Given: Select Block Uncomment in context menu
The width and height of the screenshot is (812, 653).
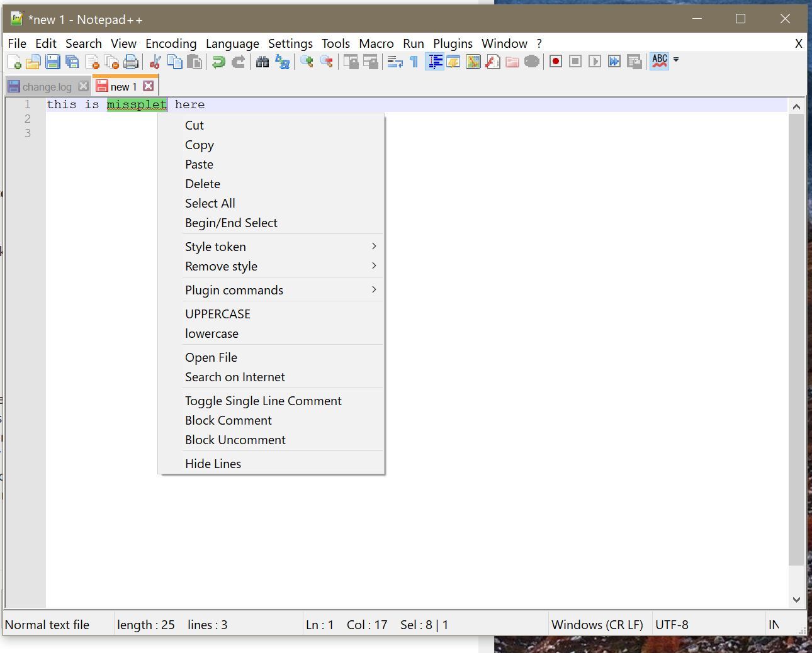Looking at the screenshot, I should click(x=271, y=440).
